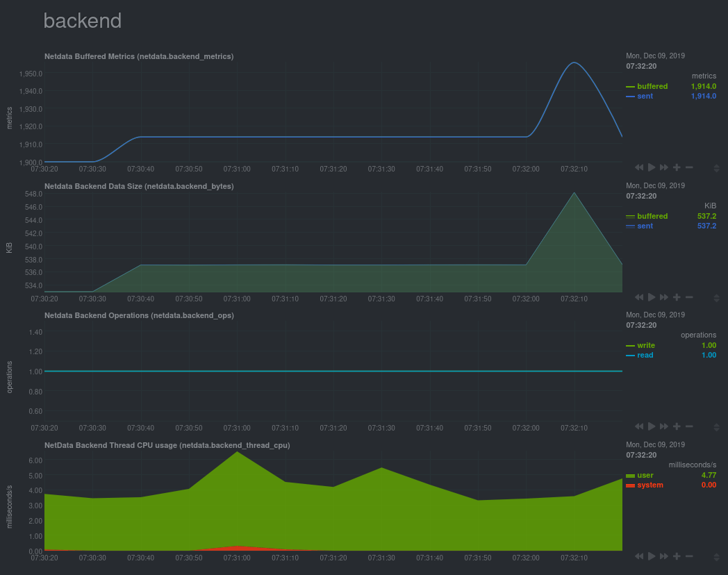Viewport: 728px width, 575px height.
Task: Click the peak of Buffered Metrics line
Action: [x=574, y=62]
